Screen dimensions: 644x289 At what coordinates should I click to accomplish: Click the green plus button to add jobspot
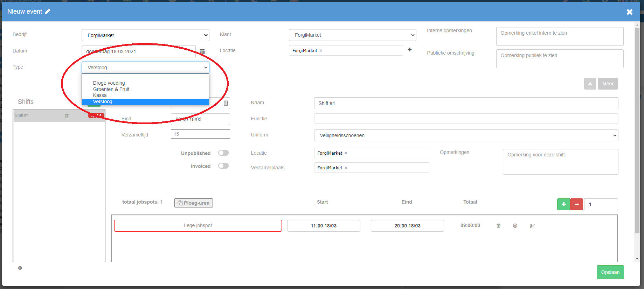563,204
